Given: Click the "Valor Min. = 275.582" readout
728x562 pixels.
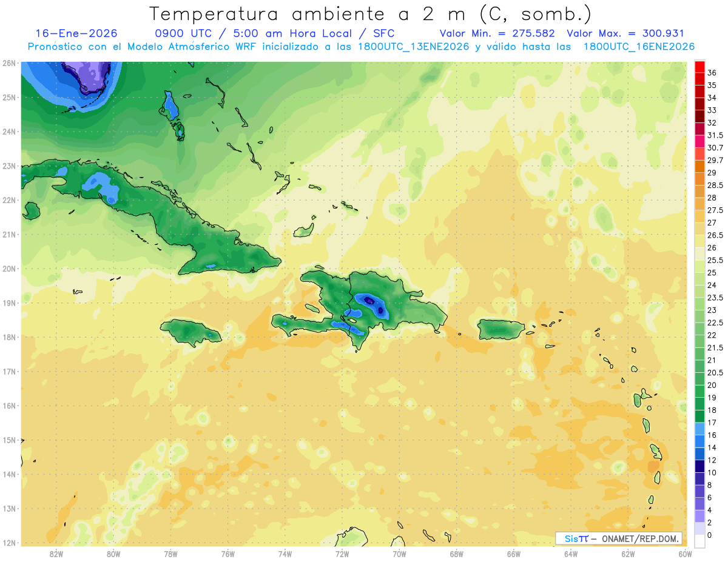Looking at the screenshot, I should (498, 33).
